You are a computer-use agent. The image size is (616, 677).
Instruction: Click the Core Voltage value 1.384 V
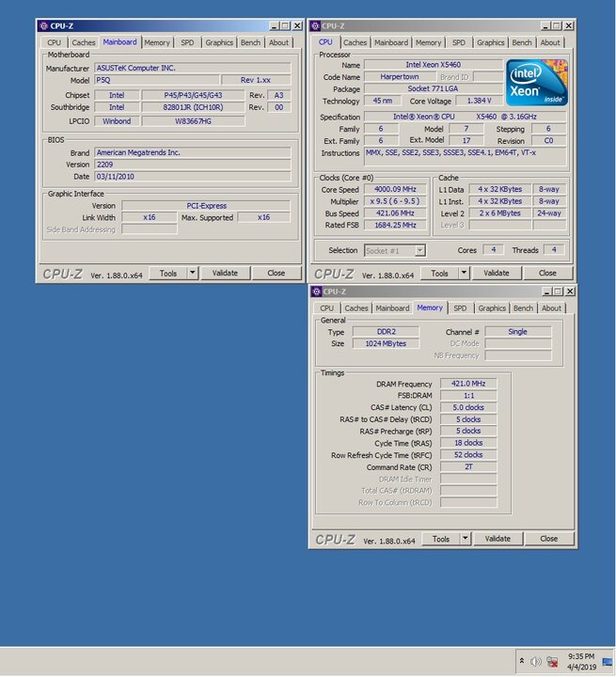coord(479,101)
